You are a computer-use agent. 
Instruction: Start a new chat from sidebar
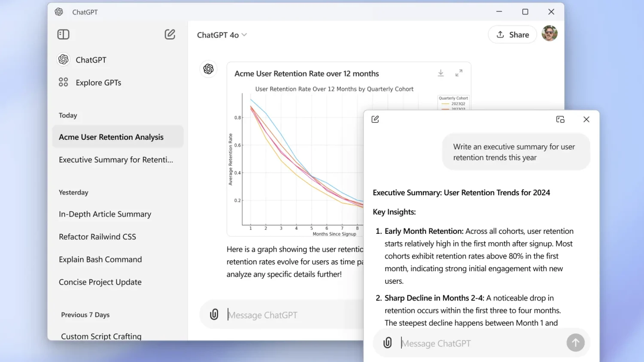pyautogui.click(x=170, y=34)
